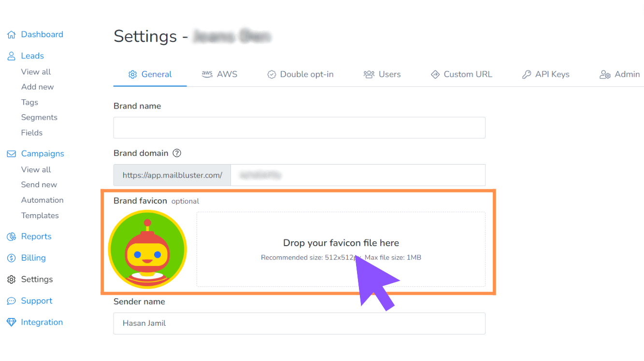Click the Brand domain help icon

tap(177, 153)
